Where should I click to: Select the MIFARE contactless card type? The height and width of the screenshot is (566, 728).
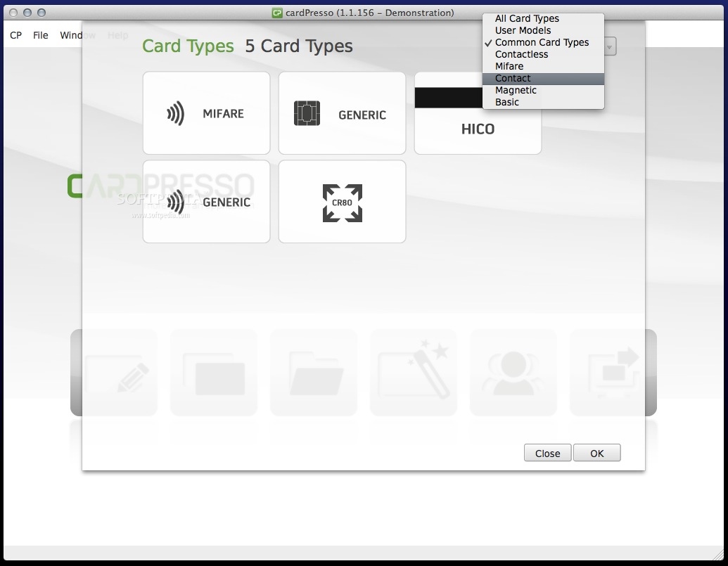(206, 112)
